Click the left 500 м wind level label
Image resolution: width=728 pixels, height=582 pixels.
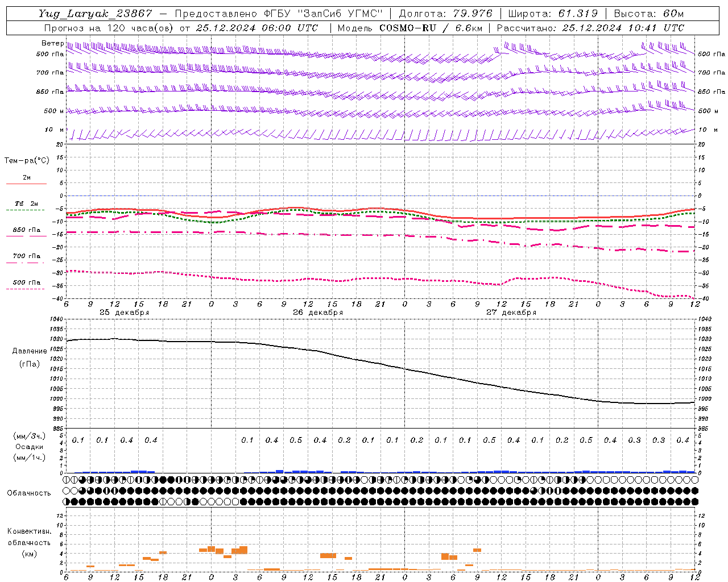point(54,111)
